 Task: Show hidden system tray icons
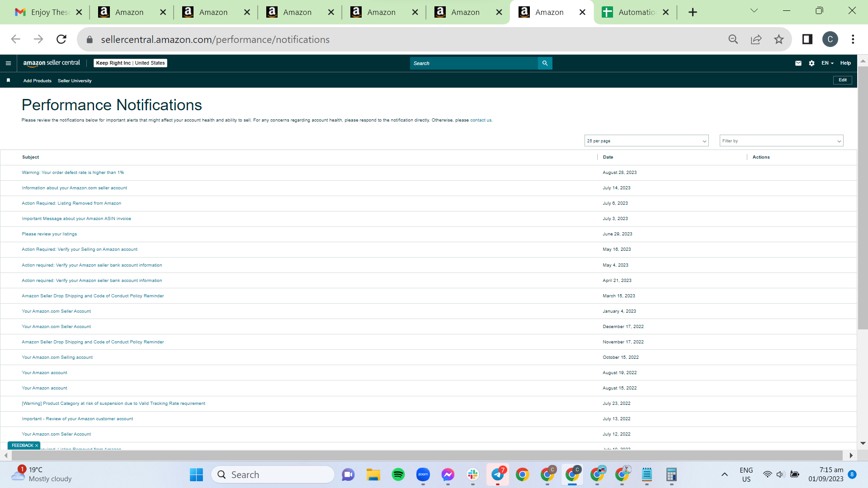(725, 474)
